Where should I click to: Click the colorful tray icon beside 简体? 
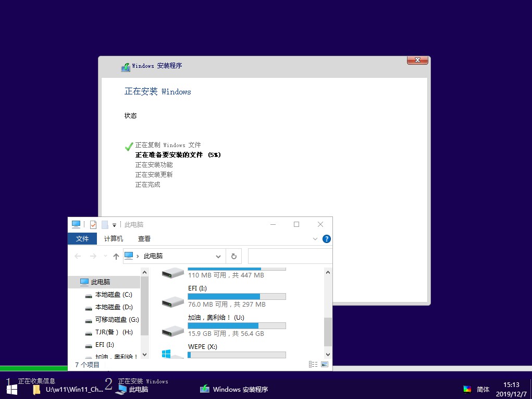pos(467,390)
